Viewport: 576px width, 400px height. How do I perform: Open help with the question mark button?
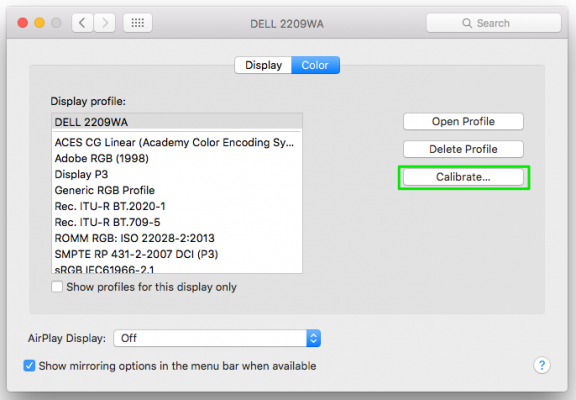click(542, 365)
